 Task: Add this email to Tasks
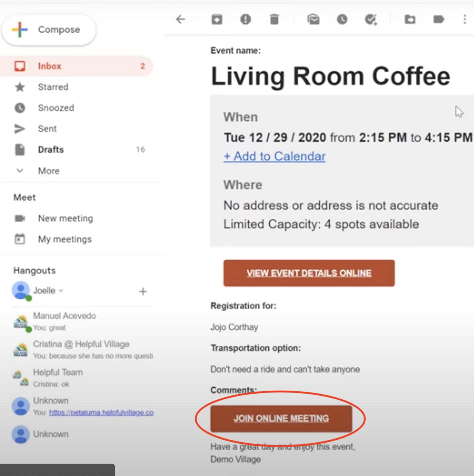(x=371, y=20)
